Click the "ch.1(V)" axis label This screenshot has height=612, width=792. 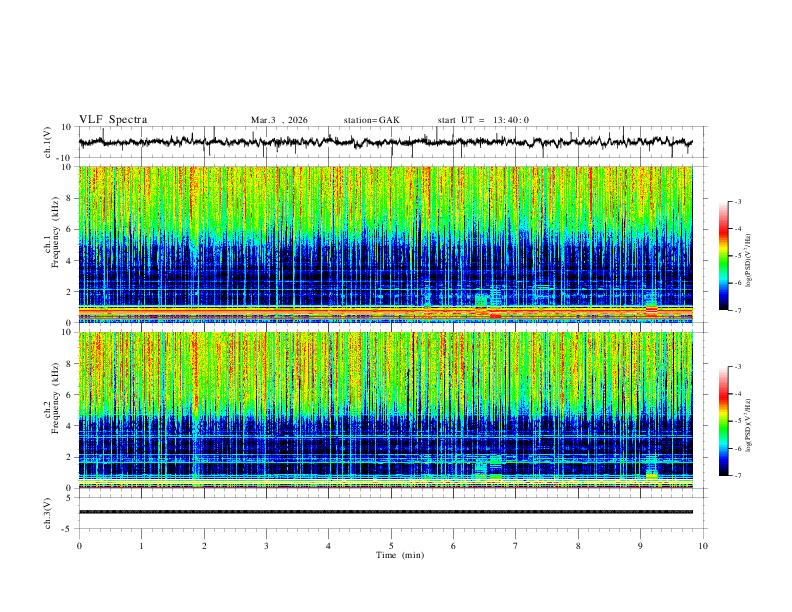pos(48,142)
